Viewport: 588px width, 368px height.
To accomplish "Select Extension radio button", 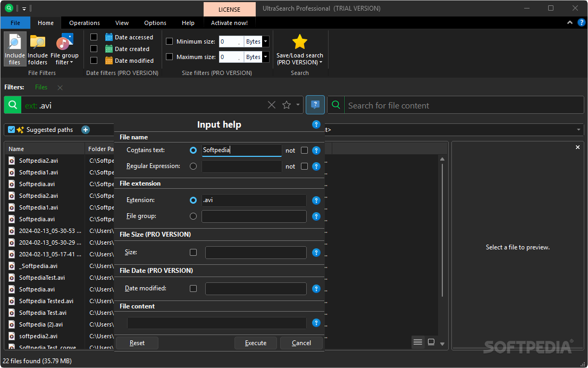I will 193,200.
